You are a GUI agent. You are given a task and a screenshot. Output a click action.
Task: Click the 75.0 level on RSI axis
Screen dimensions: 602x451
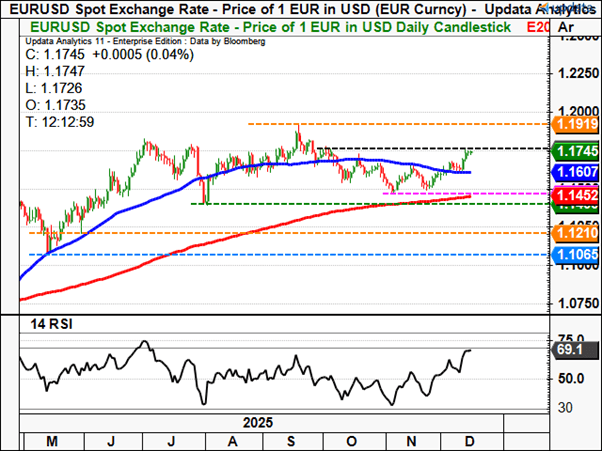(x=572, y=339)
